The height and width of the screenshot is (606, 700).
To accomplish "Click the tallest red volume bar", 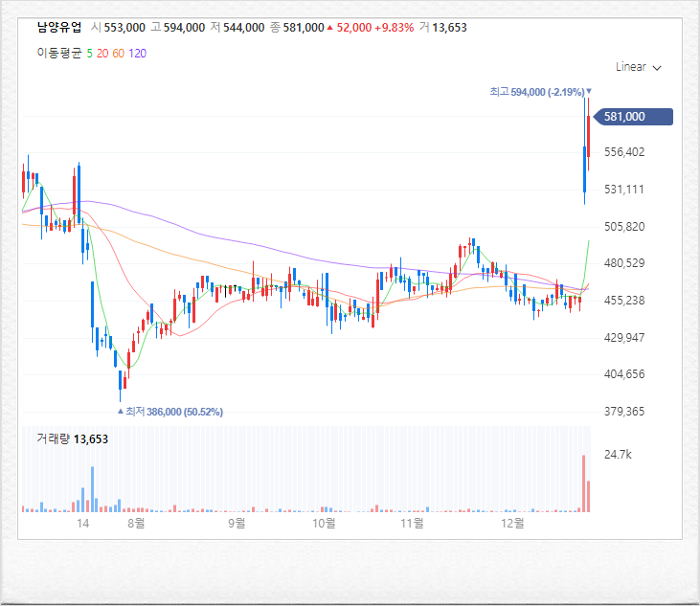I will (583, 483).
